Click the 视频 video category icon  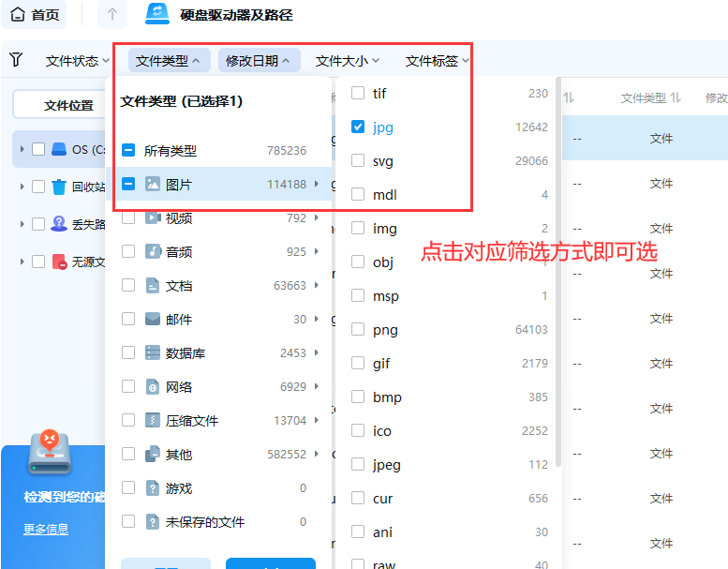tap(153, 217)
